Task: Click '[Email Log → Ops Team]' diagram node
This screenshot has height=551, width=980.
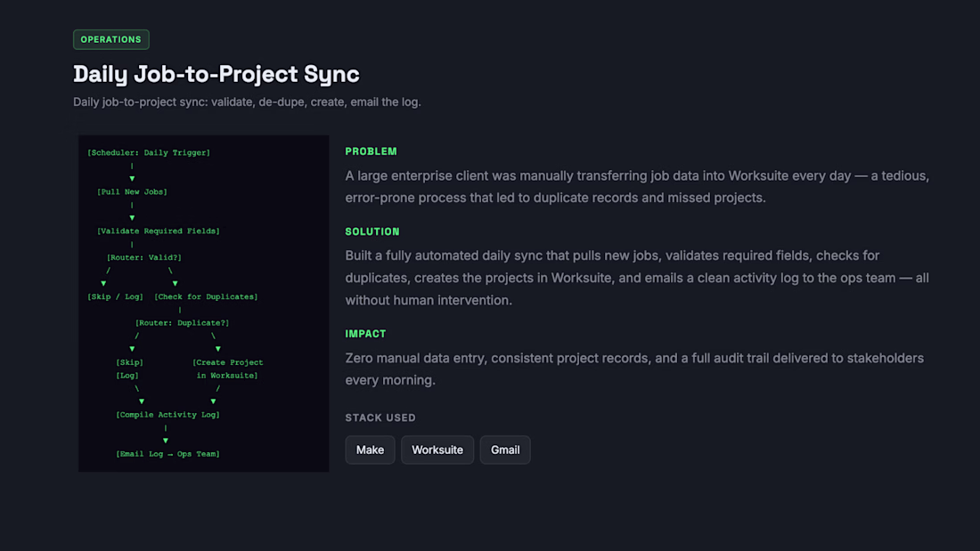Action: click(x=167, y=454)
